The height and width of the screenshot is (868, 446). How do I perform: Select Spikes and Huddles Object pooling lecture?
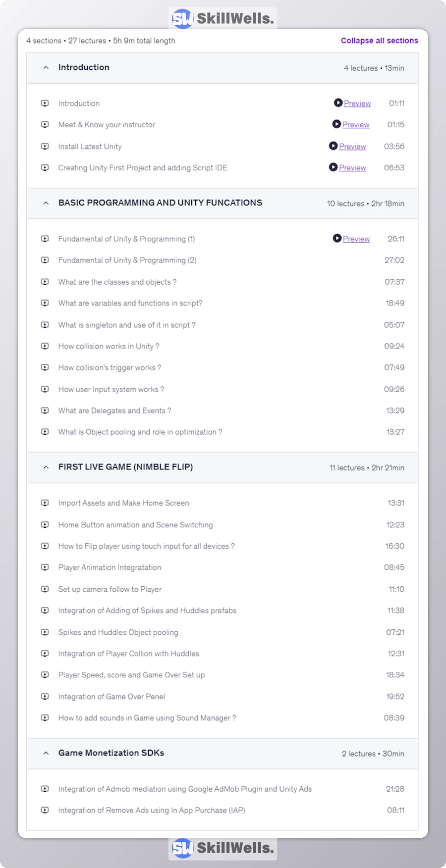click(118, 632)
